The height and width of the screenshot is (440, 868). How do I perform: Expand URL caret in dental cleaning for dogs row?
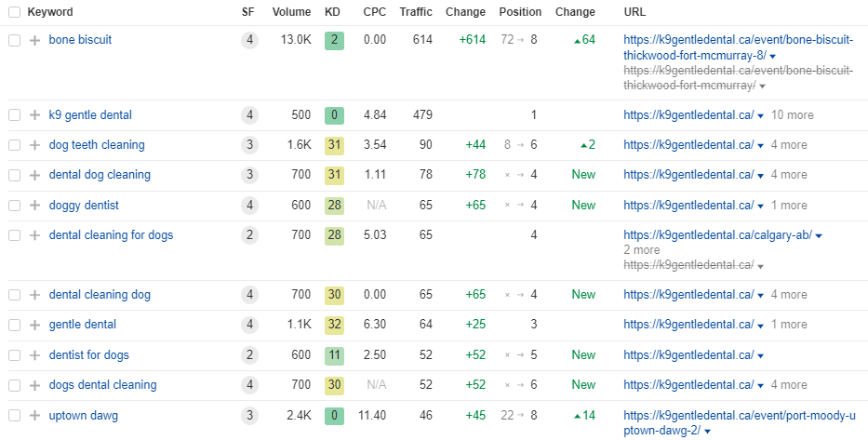point(819,236)
